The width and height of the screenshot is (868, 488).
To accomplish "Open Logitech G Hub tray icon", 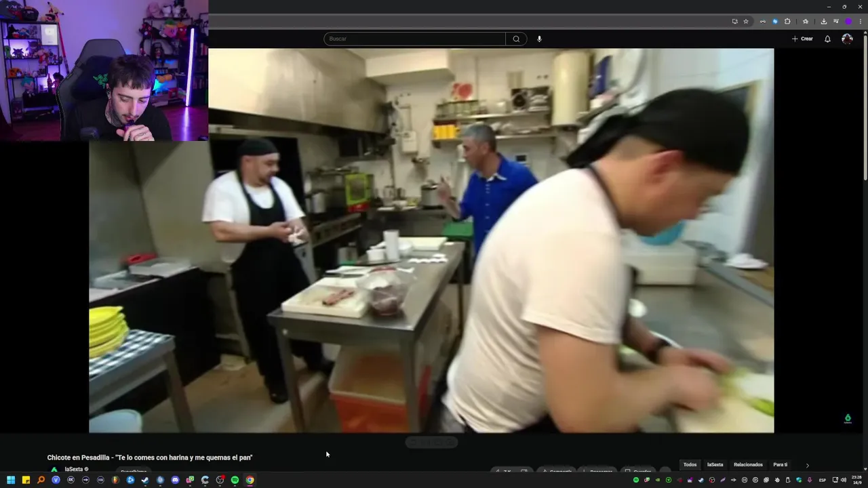I will (755, 480).
